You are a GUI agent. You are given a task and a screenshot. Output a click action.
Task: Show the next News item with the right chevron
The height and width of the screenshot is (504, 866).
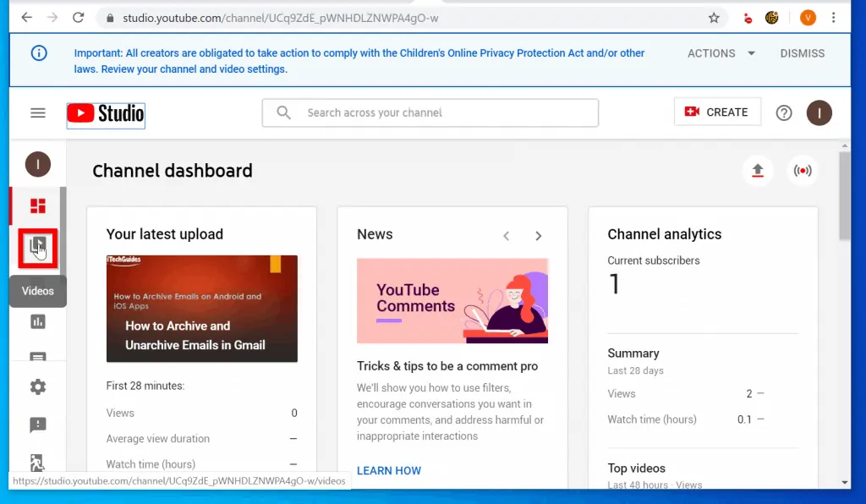(539, 235)
